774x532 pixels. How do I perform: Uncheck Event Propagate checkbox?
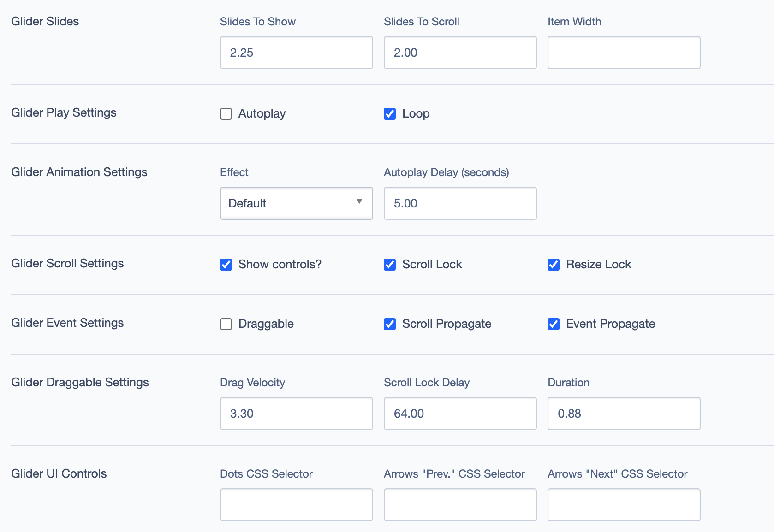pyautogui.click(x=554, y=324)
